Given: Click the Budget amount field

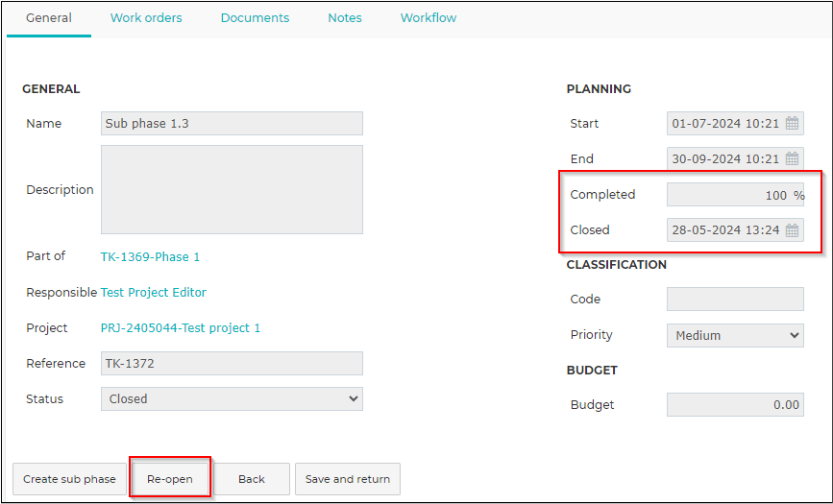Looking at the screenshot, I should (735, 405).
